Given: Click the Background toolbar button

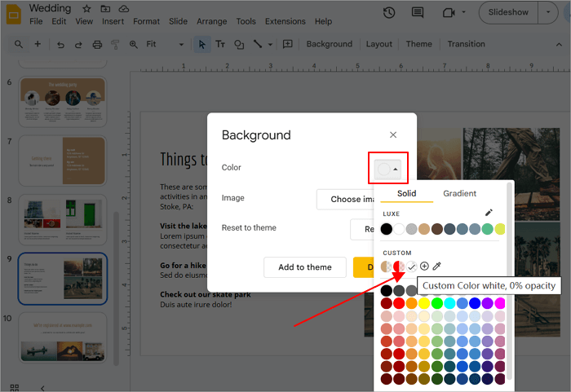Looking at the screenshot, I should click(330, 44).
